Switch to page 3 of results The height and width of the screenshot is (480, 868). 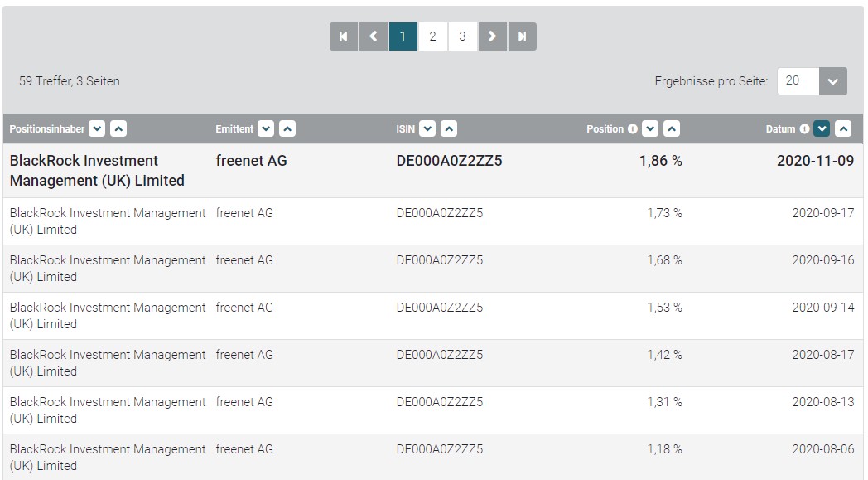point(462,36)
